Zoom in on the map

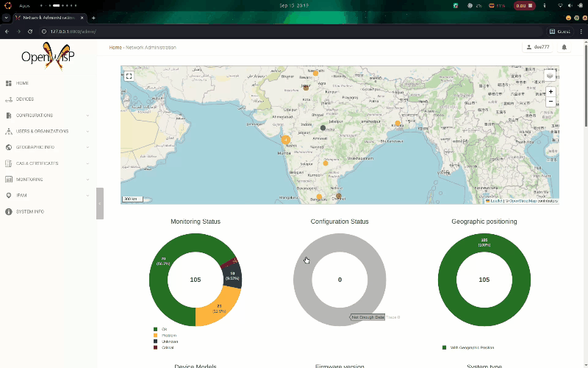[551, 91]
